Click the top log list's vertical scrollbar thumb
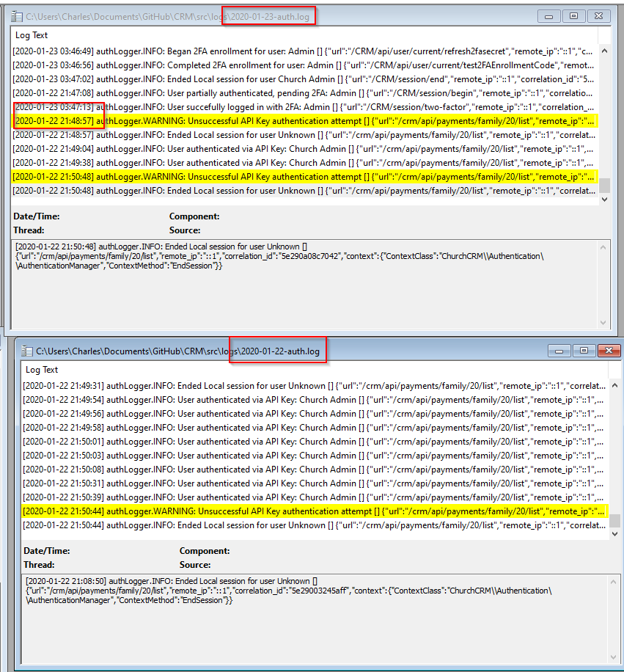 pos(604,185)
